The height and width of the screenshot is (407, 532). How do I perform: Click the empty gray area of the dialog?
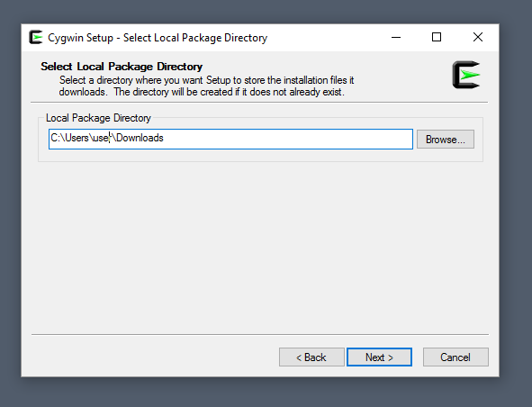click(260, 248)
